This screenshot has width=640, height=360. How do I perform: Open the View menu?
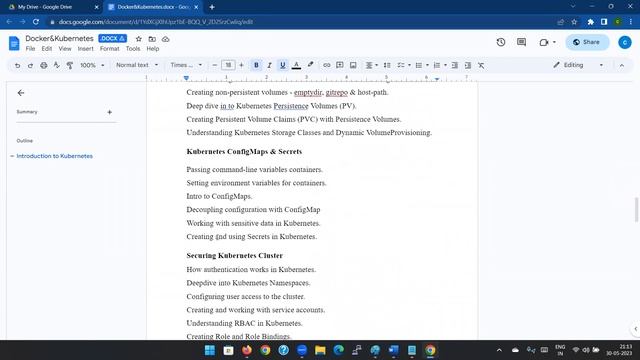click(x=65, y=49)
